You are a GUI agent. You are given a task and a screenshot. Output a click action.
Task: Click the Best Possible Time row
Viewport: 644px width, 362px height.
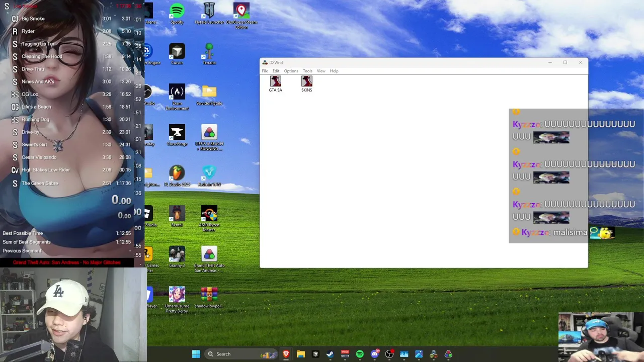pos(67,233)
